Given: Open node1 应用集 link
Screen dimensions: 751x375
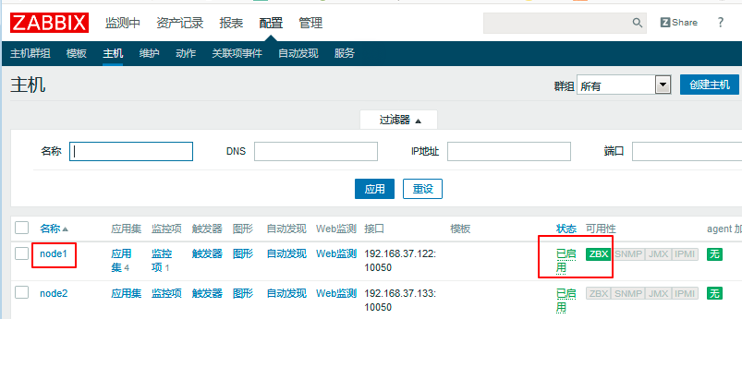Looking at the screenshot, I should [x=121, y=261].
